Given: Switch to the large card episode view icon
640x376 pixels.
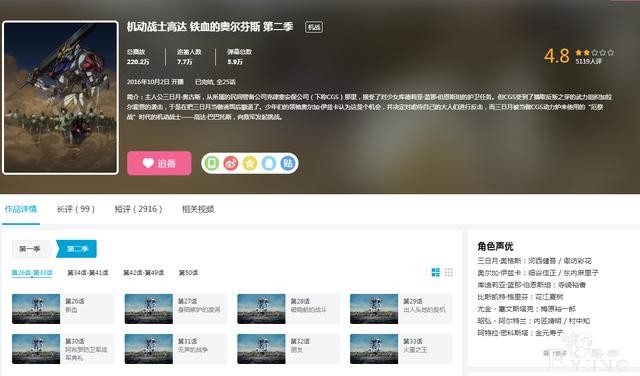Looking at the screenshot, I should click(436, 272).
